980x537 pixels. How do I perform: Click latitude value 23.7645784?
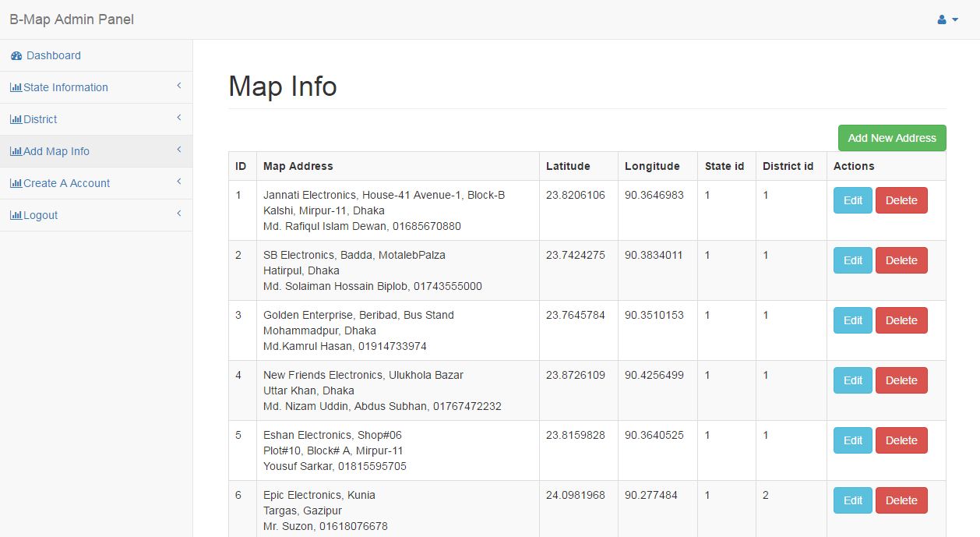click(576, 315)
